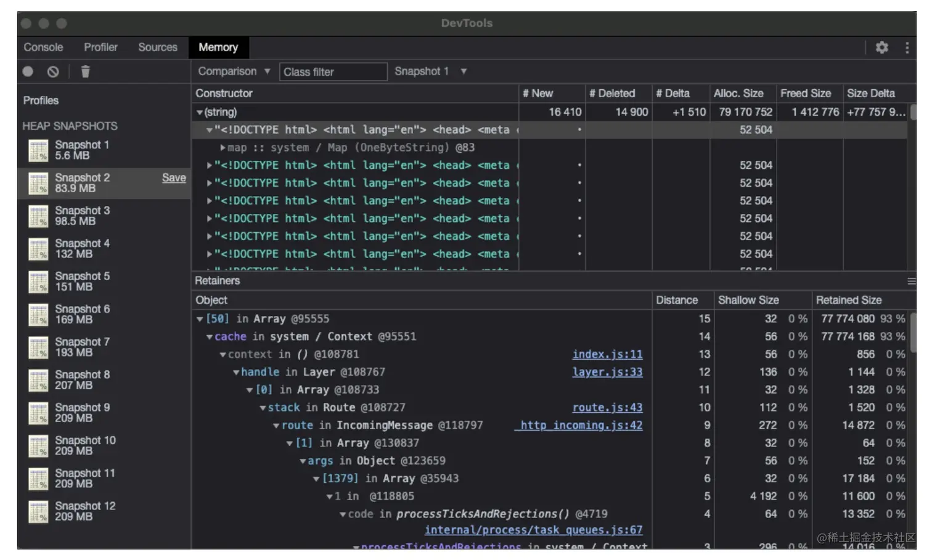Sort by Alloc. Size column header

[x=743, y=94]
